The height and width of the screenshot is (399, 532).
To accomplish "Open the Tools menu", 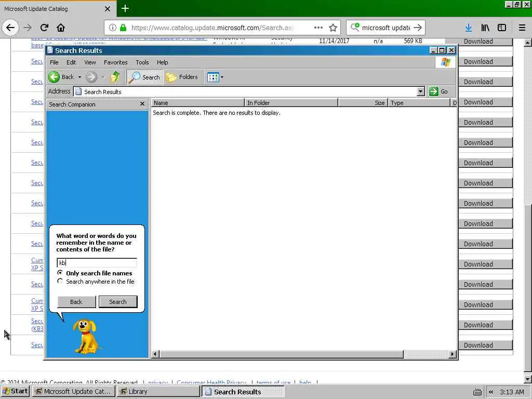I will 142,62.
